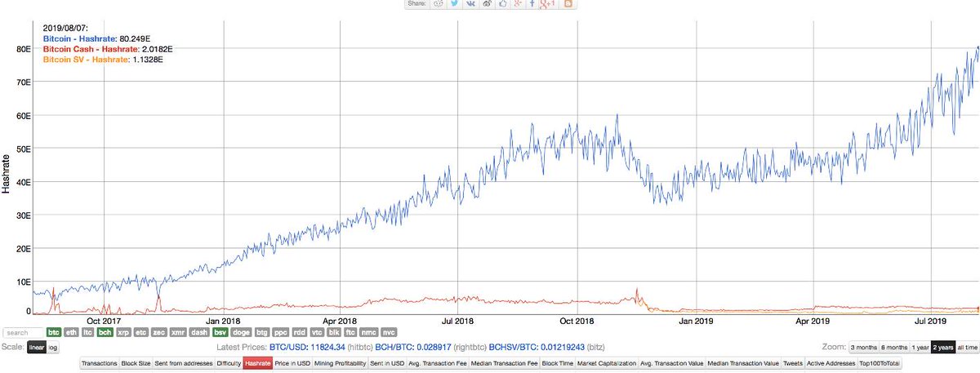The image size is (980, 373).
Task: Add the btg coin tag
Action: coord(263,332)
